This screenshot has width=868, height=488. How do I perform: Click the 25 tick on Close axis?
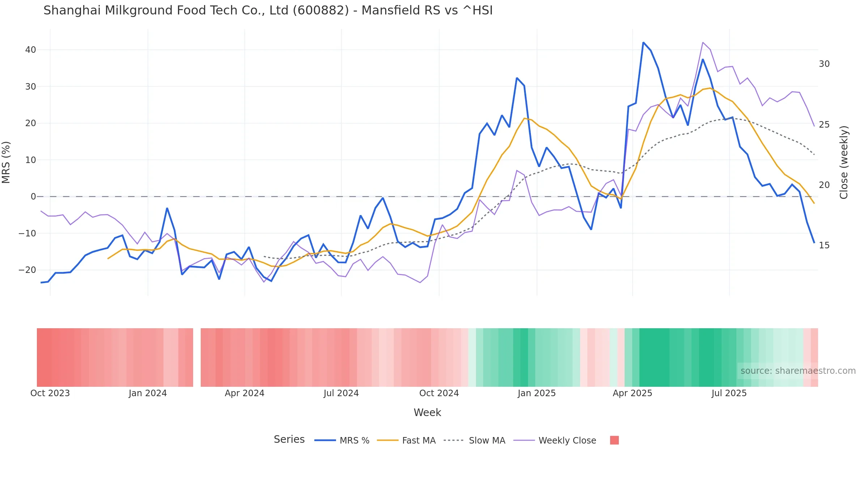click(x=824, y=125)
